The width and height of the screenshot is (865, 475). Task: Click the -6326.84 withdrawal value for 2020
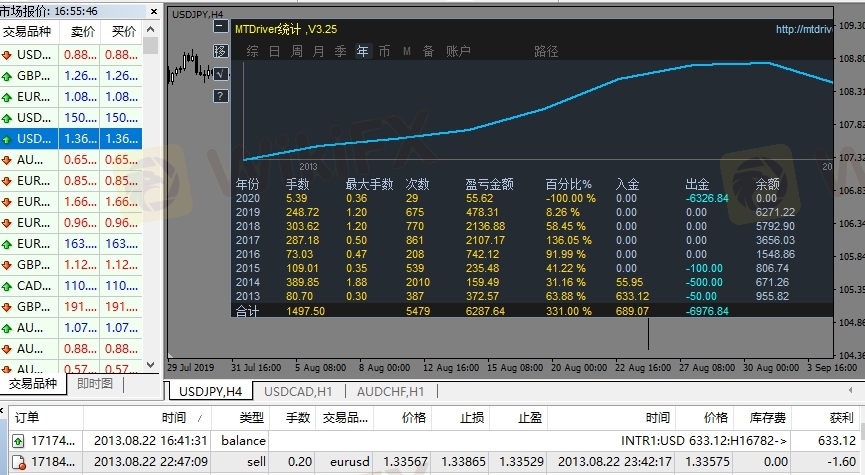pos(707,198)
